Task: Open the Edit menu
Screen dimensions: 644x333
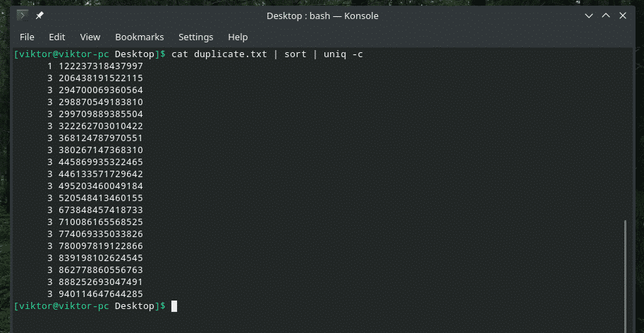Action: (56, 37)
